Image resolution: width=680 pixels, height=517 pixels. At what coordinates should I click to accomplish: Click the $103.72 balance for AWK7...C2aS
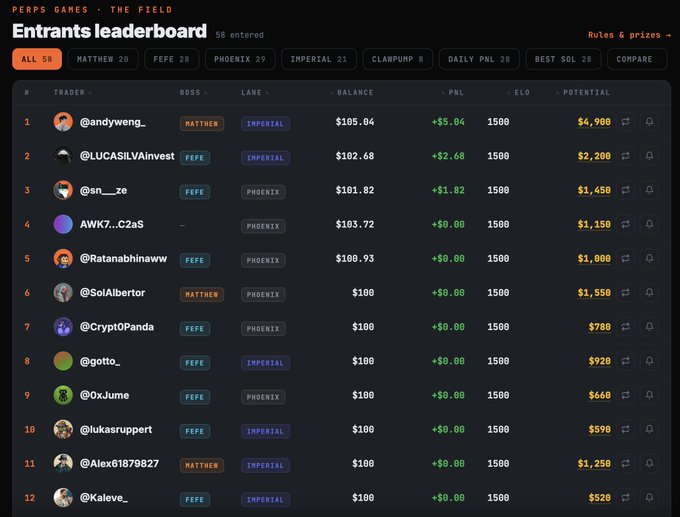click(355, 224)
